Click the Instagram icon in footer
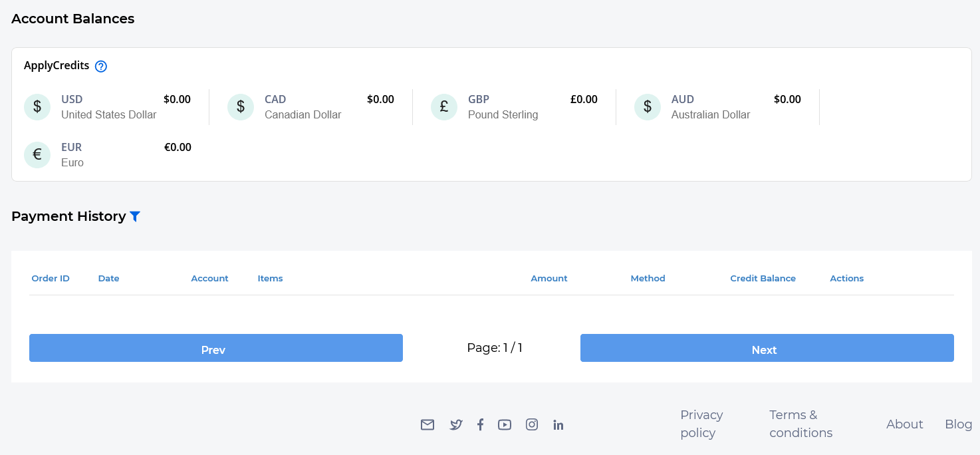 [x=532, y=424]
